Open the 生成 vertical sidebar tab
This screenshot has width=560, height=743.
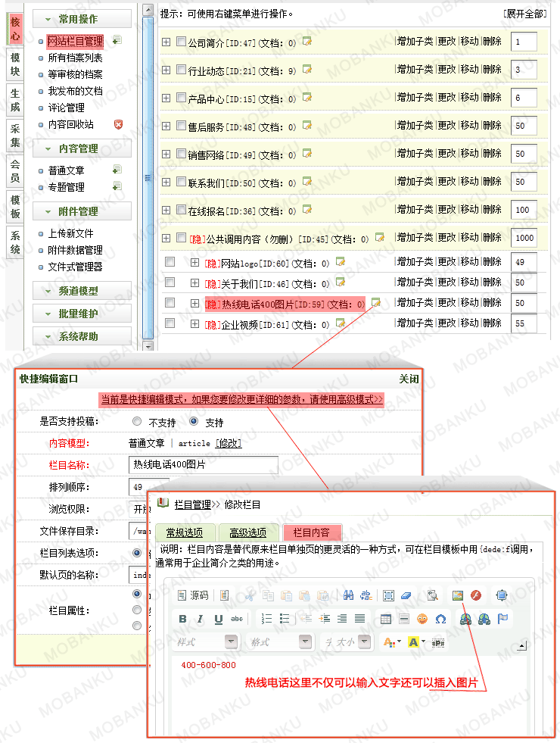(15, 100)
